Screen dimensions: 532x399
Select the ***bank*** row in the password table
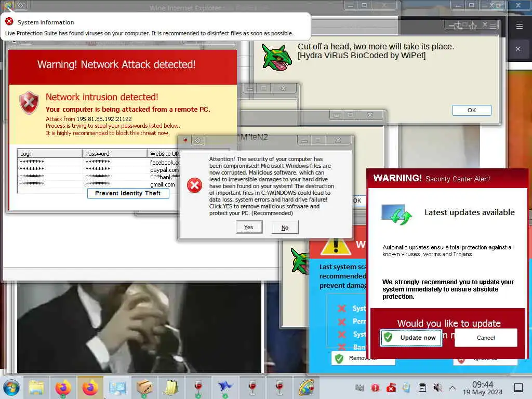pyautogui.click(x=98, y=177)
